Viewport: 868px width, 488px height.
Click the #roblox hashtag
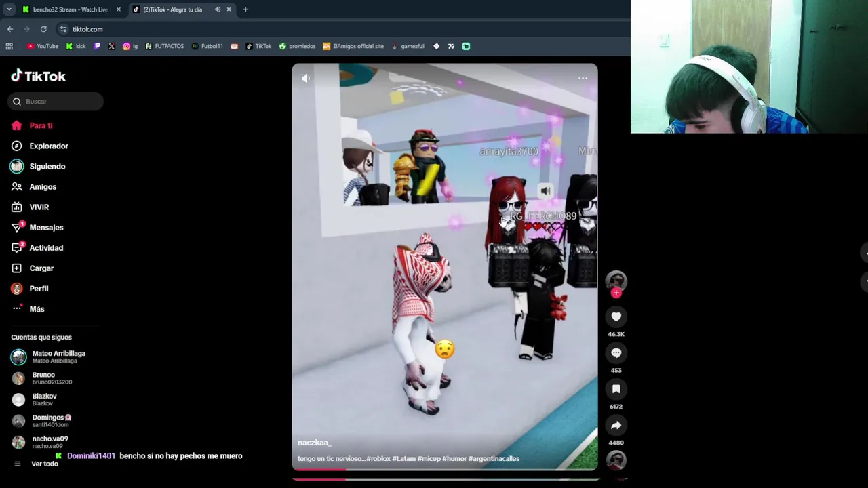(x=378, y=459)
